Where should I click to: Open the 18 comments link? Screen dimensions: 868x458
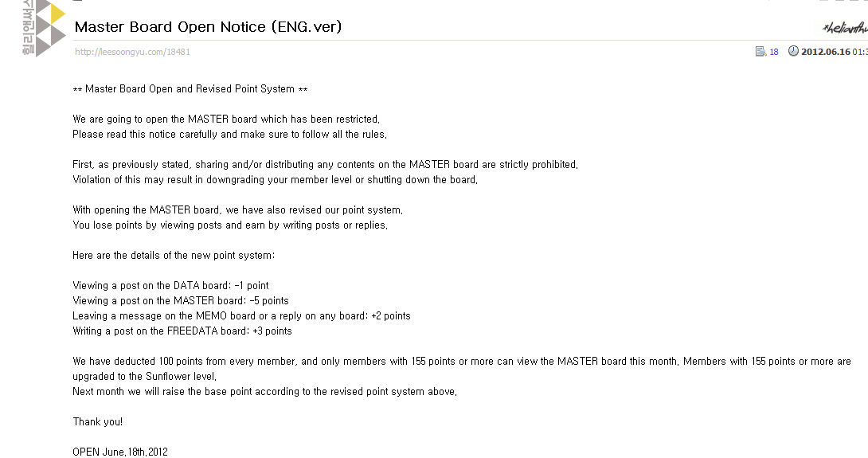tap(774, 52)
